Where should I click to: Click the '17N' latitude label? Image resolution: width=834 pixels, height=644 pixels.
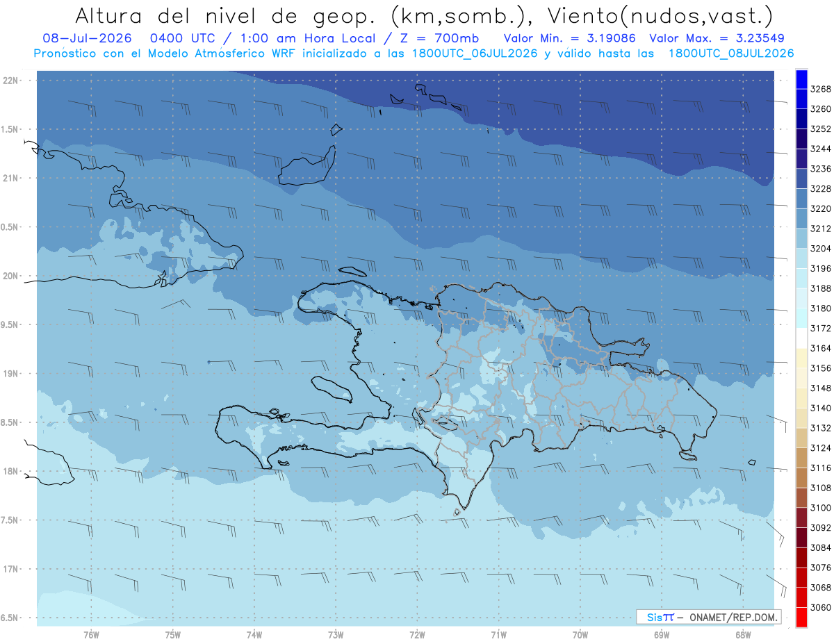point(10,569)
